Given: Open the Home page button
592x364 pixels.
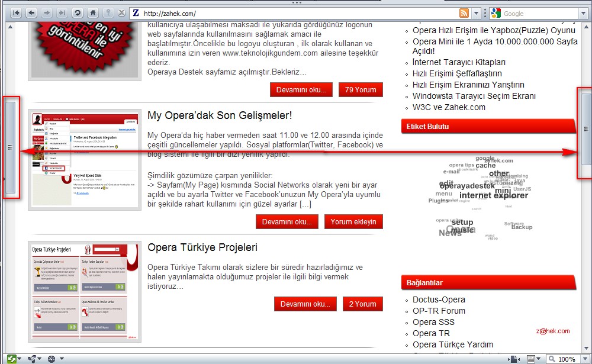Looking at the screenshot, I should [x=93, y=13].
